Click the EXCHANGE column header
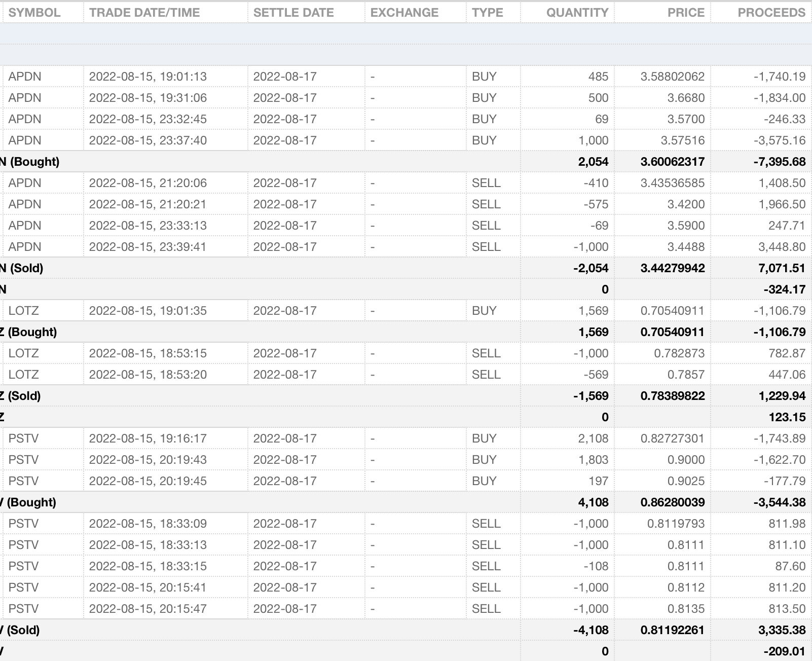 (404, 13)
